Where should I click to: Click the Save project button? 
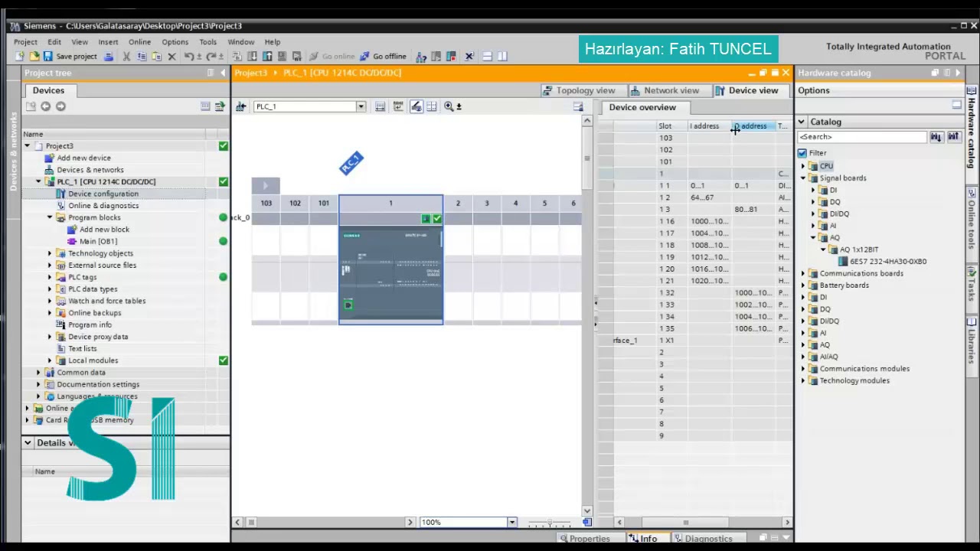pyautogui.click(x=70, y=56)
